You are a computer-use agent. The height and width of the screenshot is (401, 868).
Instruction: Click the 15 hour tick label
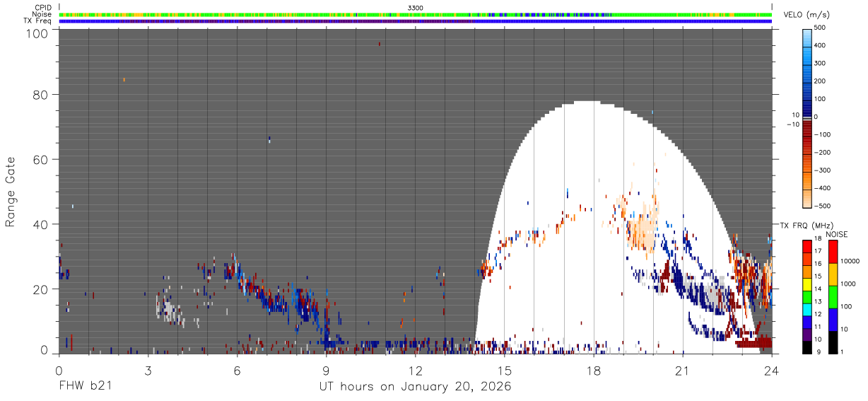click(x=504, y=370)
